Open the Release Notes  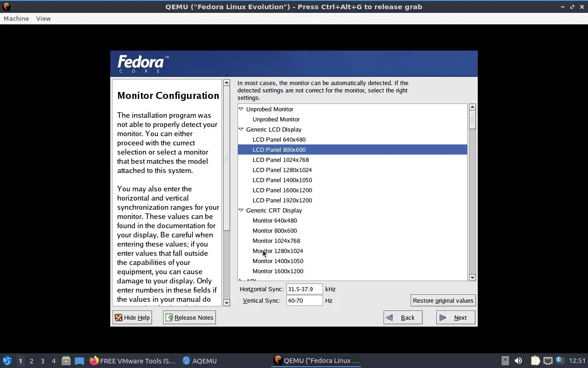click(x=189, y=317)
